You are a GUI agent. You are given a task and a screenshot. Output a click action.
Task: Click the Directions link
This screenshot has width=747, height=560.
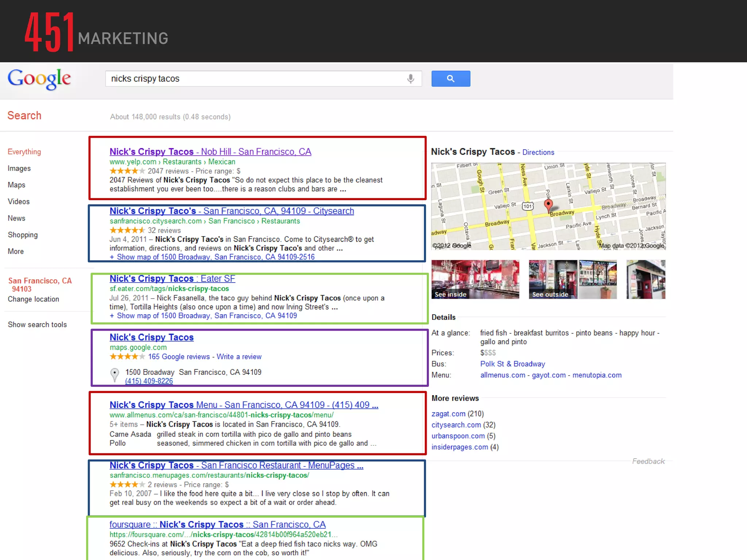click(x=538, y=152)
